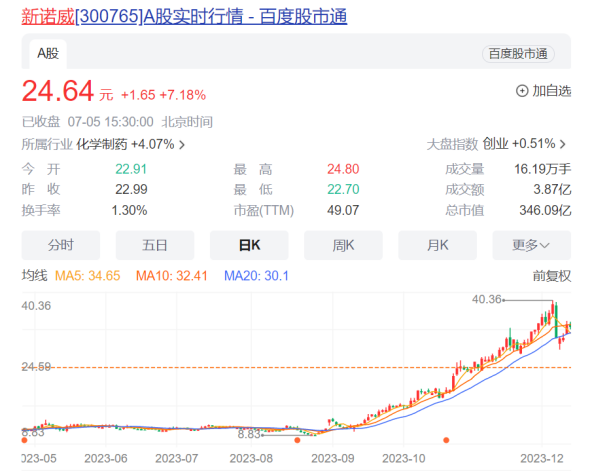Image resolution: width=593 pixels, height=471 pixels.
Task: Switch to the 周K chart tab
Action: point(343,245)
